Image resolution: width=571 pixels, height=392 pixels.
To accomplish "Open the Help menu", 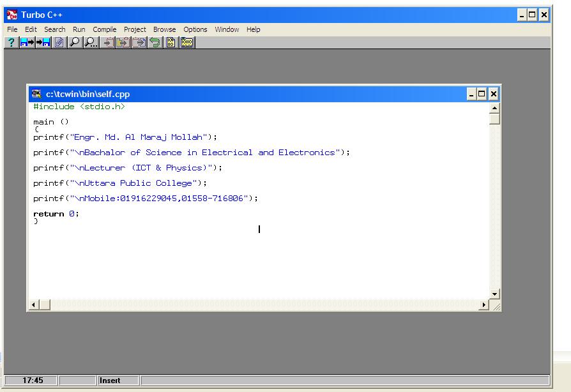I will coord(254,29).
